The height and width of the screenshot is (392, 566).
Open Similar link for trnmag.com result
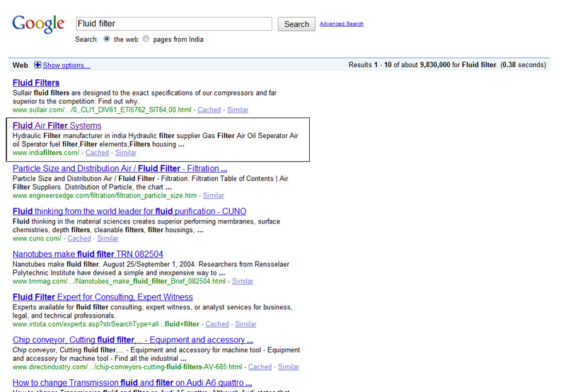(242, 281)
